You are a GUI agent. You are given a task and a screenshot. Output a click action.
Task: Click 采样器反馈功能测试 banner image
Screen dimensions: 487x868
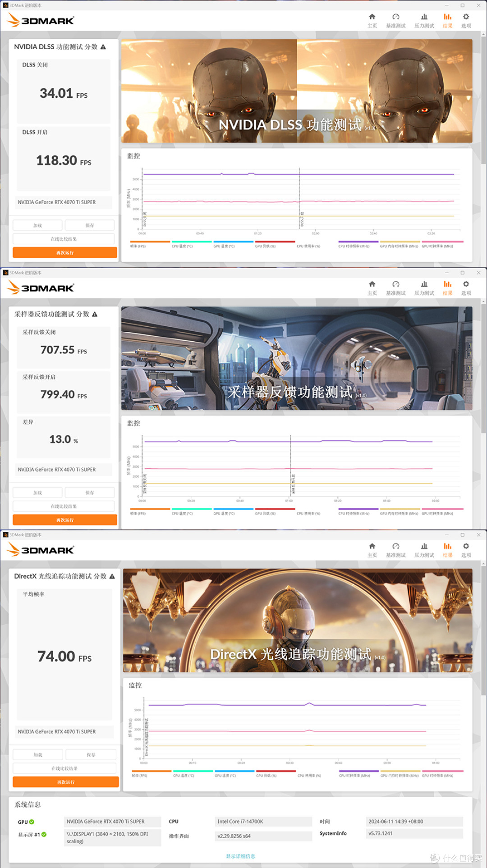point(297,358)
